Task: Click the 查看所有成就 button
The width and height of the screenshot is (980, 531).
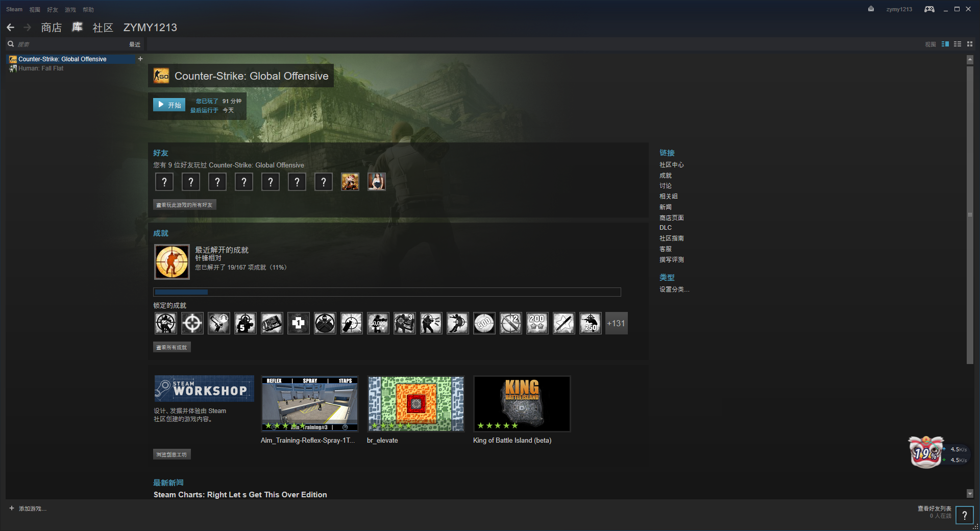Action: point(172,347)
